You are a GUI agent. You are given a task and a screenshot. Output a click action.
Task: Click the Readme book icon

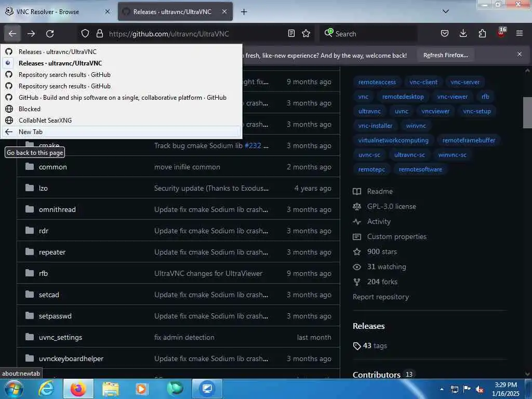point(357,192)
